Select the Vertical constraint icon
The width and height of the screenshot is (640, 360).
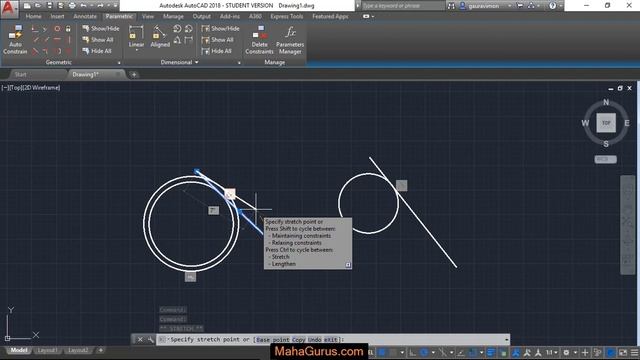68,40
